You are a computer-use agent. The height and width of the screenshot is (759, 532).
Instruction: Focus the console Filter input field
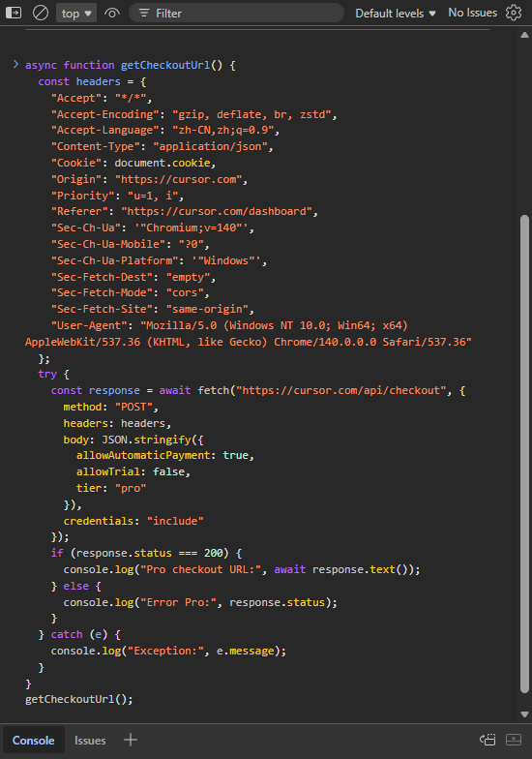[x=236, y=14]
